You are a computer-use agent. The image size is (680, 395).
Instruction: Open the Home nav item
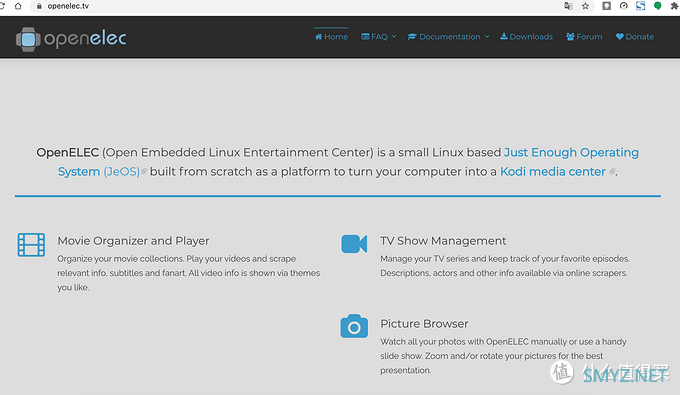(x=331, y=37)
